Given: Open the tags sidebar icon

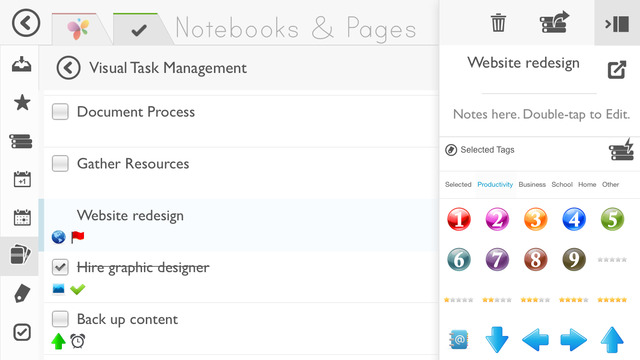Looking at the screenshot, I should (22, 293).
